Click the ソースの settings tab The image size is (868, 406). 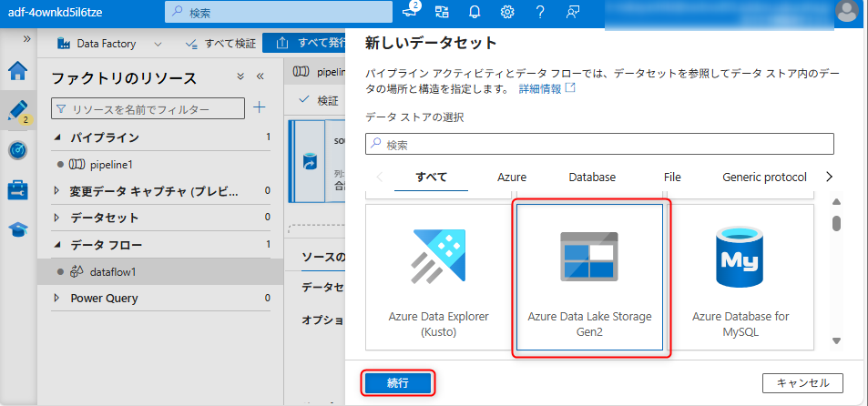[322, 258]
